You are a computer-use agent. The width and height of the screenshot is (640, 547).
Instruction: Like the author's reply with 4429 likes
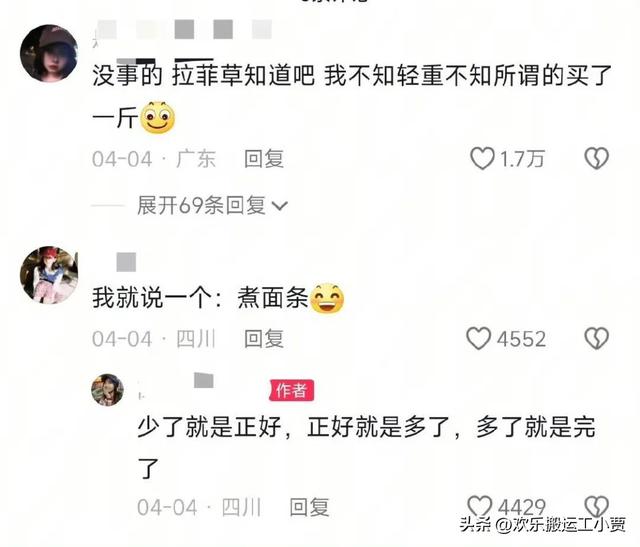pyautogui.click(x=479, y=506)
